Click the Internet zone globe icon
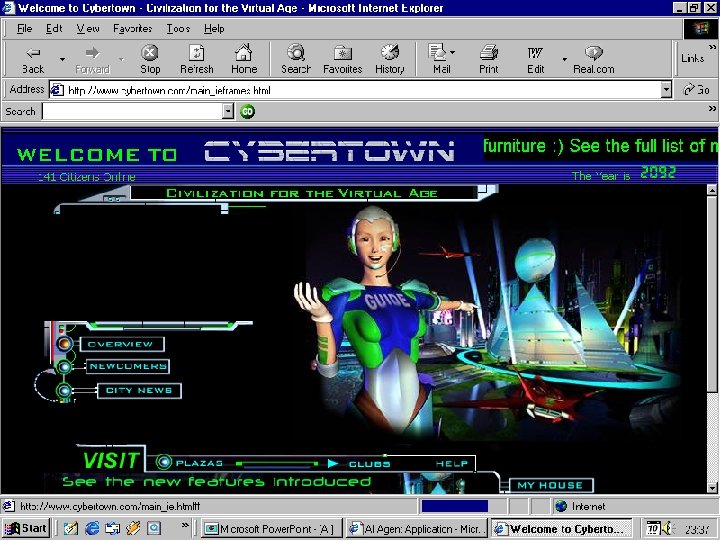The width and height of the screenshot is (720, 540). point(561,506)
